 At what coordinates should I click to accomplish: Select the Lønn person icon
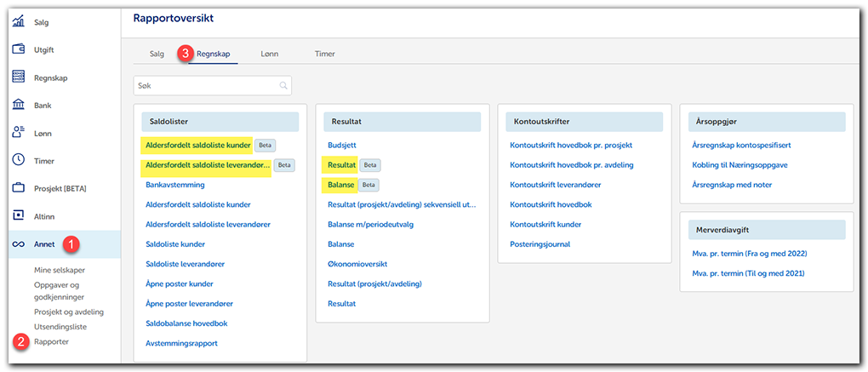(18, 133)
